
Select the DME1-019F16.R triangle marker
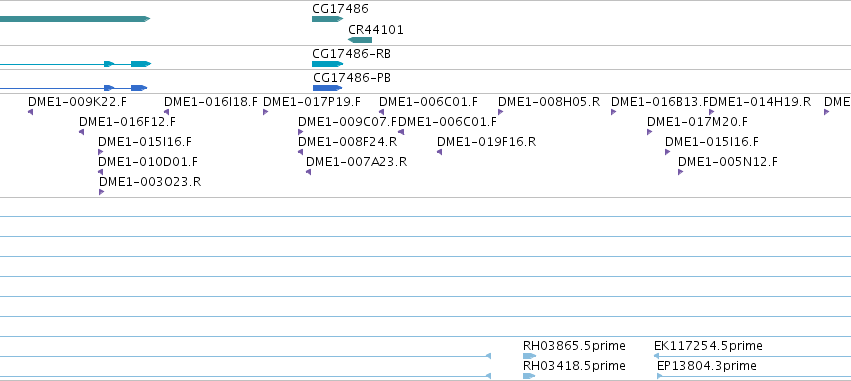point(440,152)
